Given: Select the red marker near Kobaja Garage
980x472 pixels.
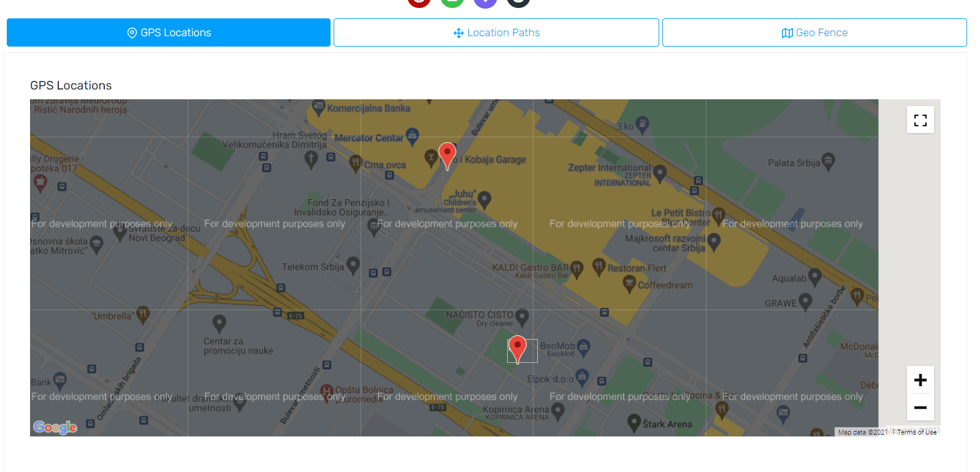Looking at the screenshot, I should (448, 156).
